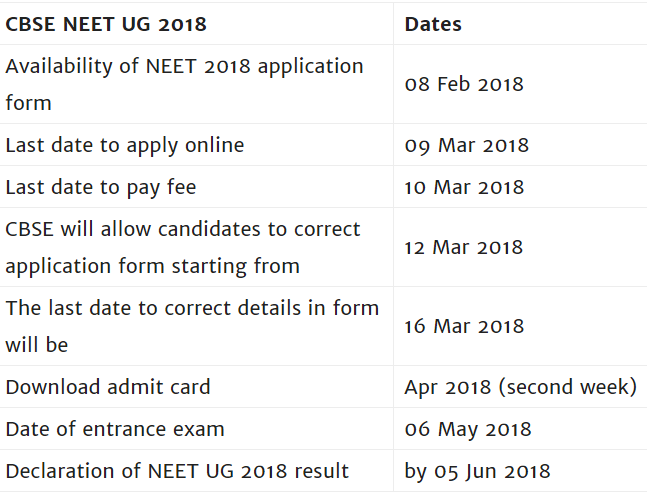Select the 'Last date to apply online' row label

[125, 145]
